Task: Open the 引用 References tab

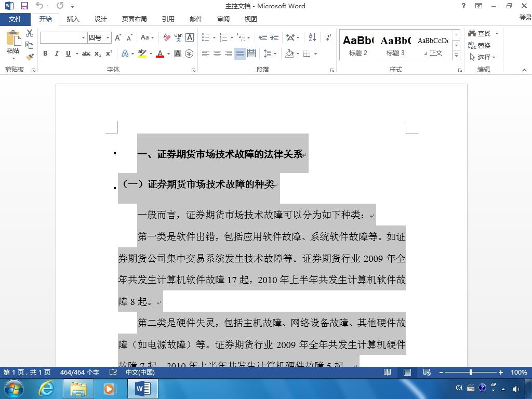Action: 168,19
